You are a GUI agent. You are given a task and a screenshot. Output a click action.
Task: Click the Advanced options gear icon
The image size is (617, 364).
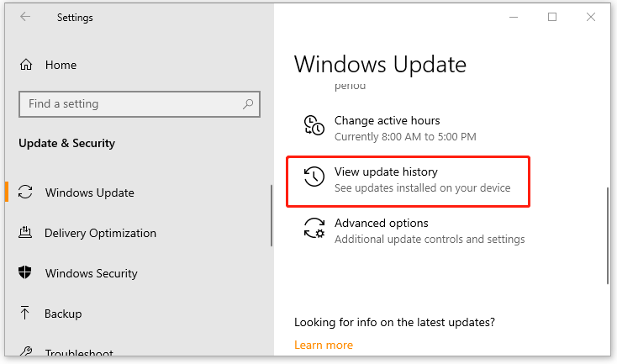tap(314, 228)
